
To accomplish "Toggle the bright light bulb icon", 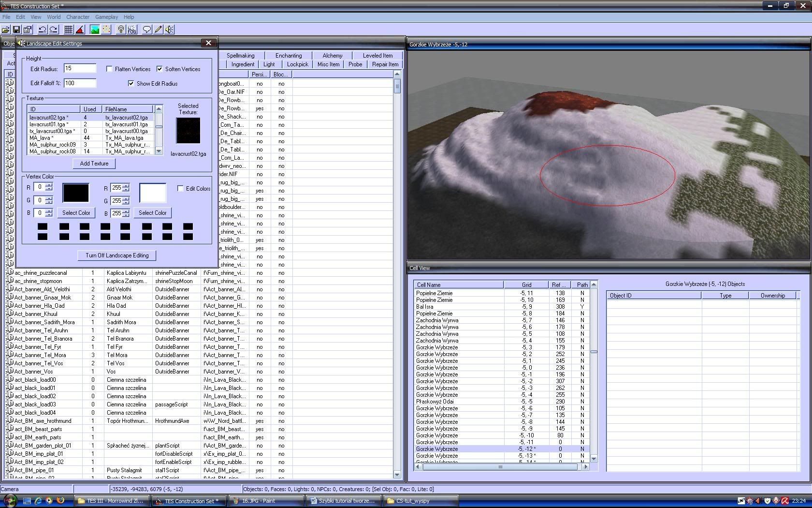I will click(121, 30).
